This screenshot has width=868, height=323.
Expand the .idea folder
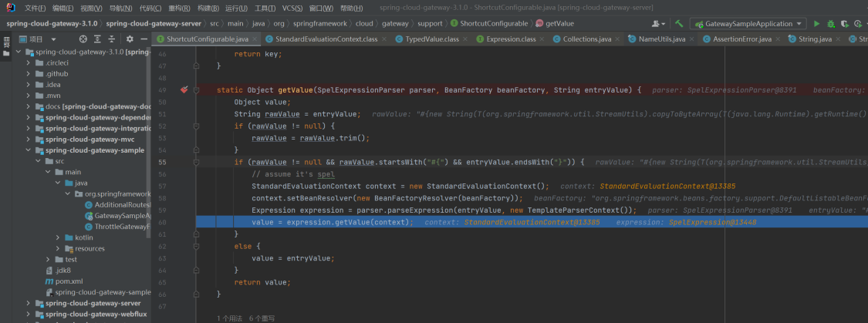tap(29, 85)
